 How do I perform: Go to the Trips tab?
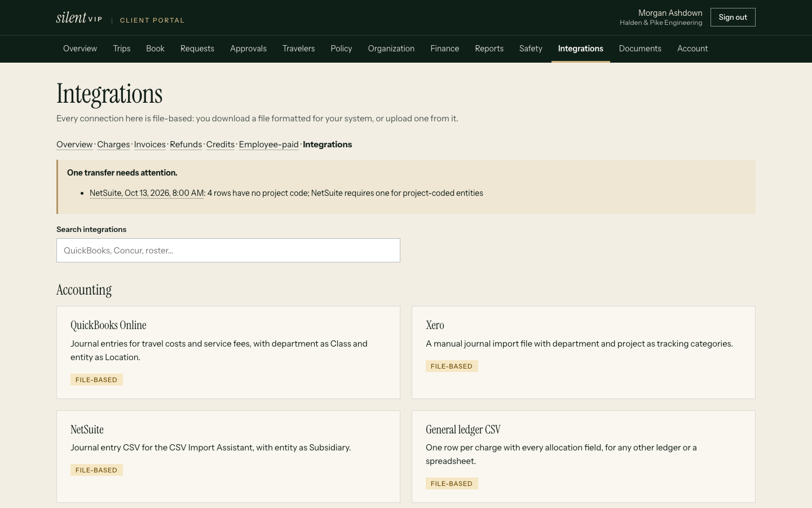[x=122, y=49]
